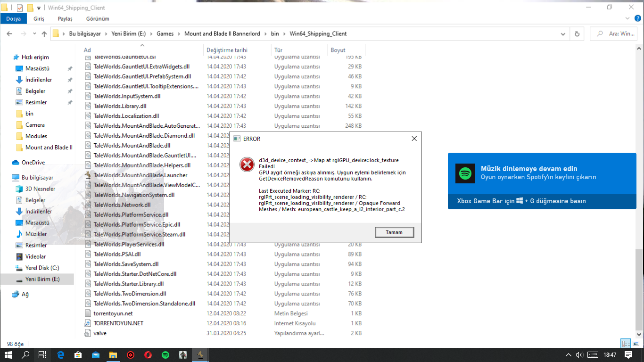Switch to the Bannerlord horse icon on taskbar
644x362 pixels.
tap(200, 355)
